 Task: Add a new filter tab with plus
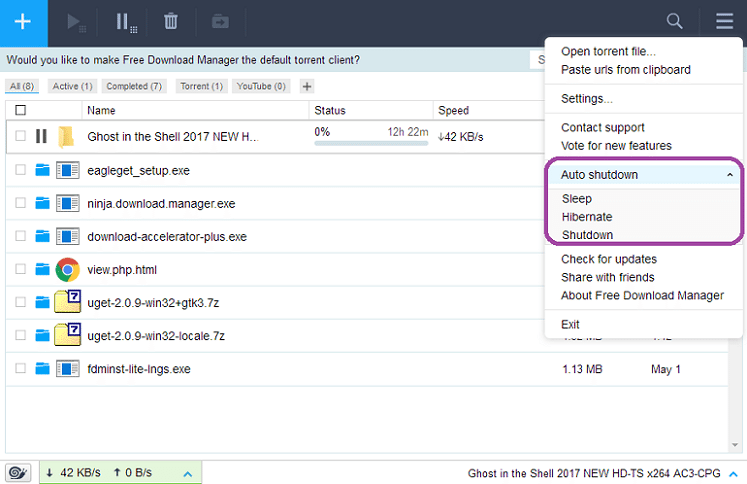point(307,86)
